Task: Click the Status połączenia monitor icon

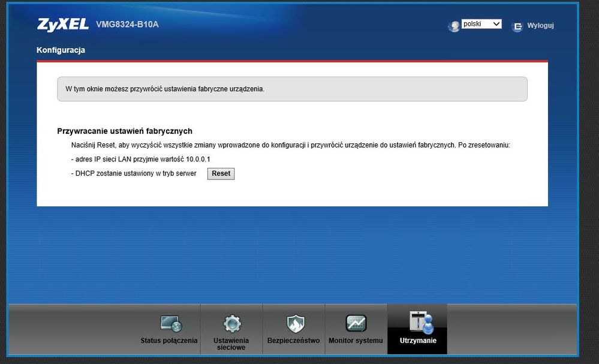Action: tap(170, 324)
